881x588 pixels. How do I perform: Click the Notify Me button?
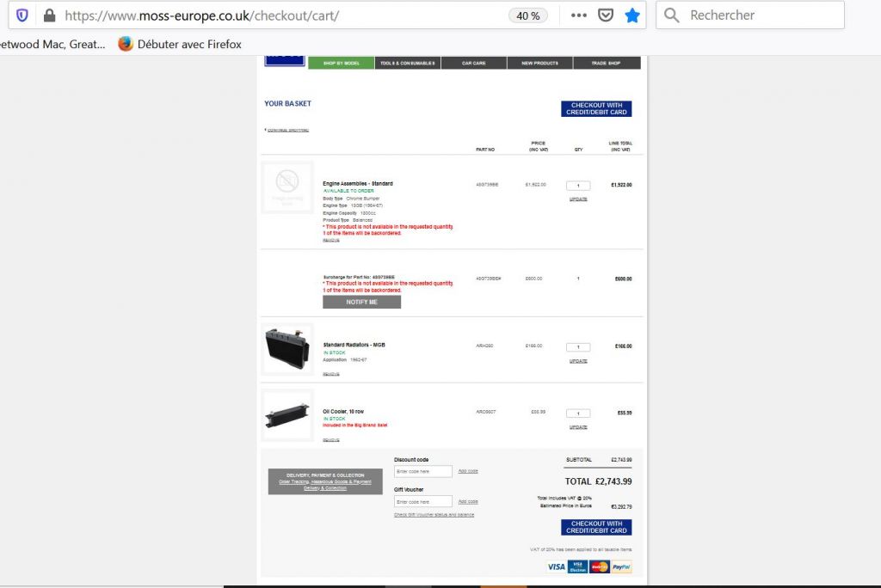362,302
